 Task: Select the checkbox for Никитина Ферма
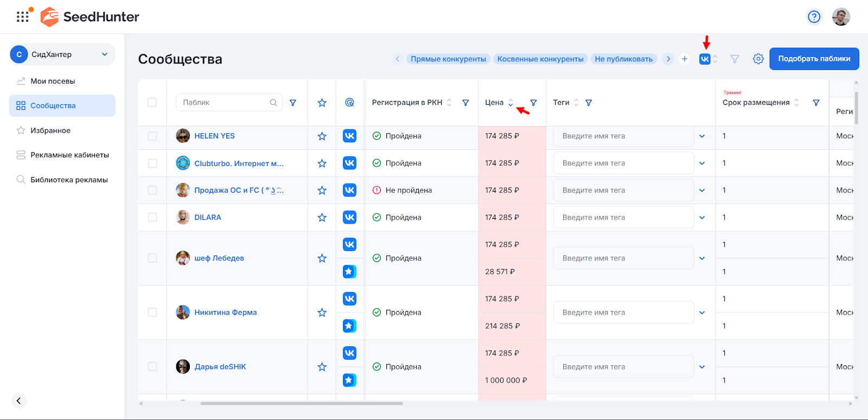tap(152, 313)
